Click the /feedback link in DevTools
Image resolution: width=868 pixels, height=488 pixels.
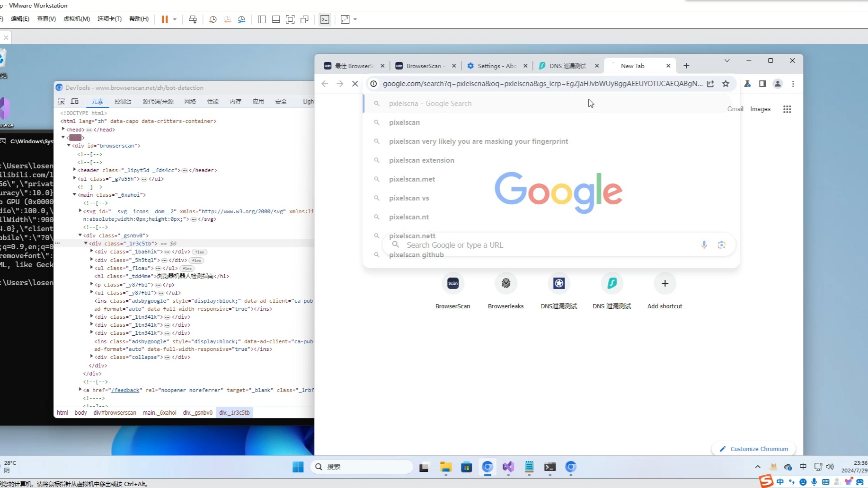click(x=125, y=390)
